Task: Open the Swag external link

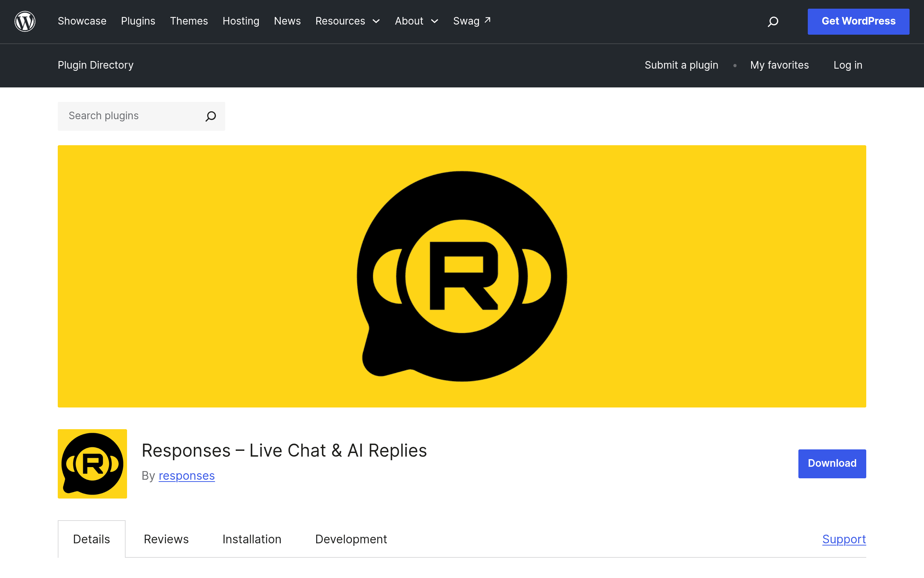Action: click(472, 21)
